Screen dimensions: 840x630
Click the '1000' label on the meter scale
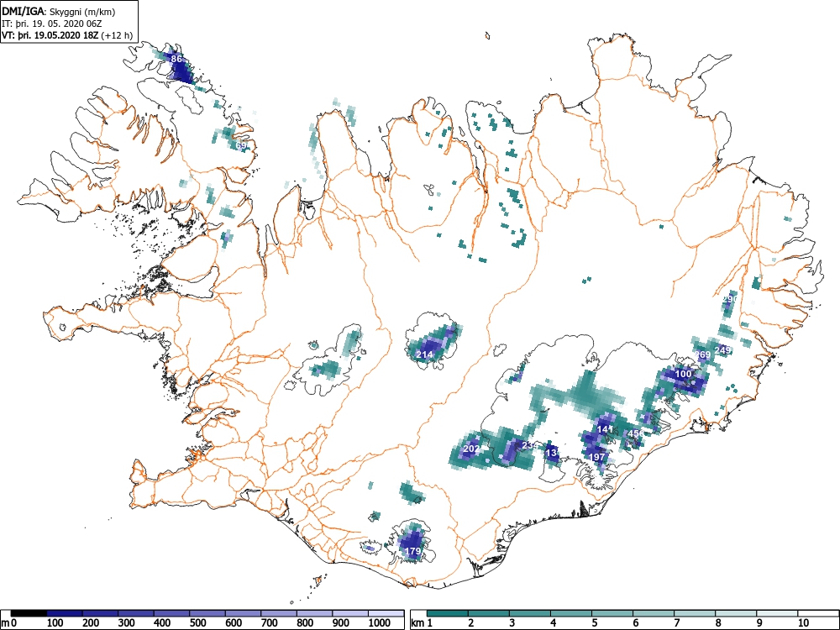point(380,623)
